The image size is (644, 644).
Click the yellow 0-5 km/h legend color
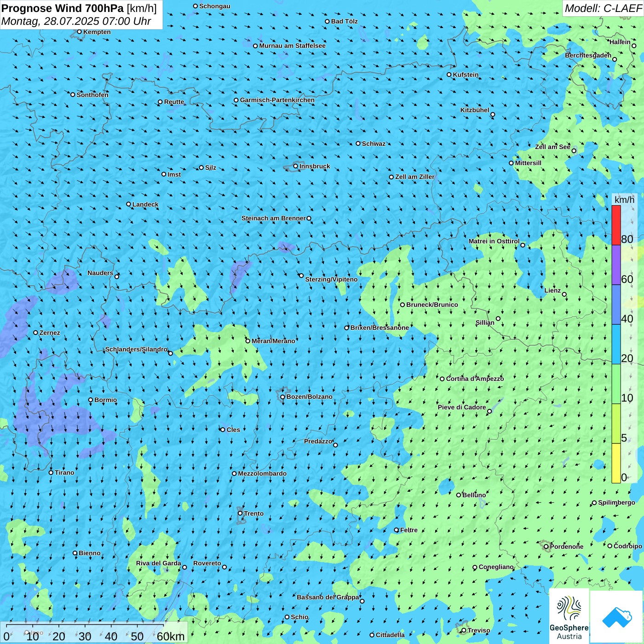(x=616, y=463)
